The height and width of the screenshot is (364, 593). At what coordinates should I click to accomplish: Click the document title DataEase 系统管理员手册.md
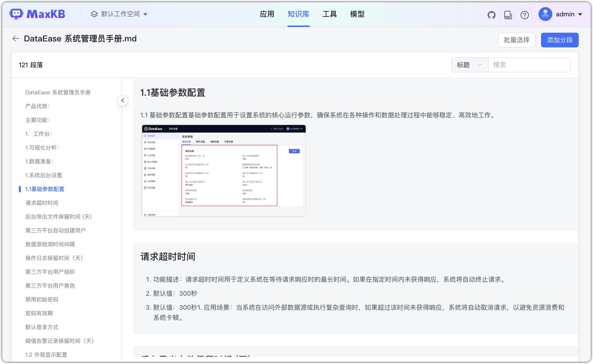80,38
